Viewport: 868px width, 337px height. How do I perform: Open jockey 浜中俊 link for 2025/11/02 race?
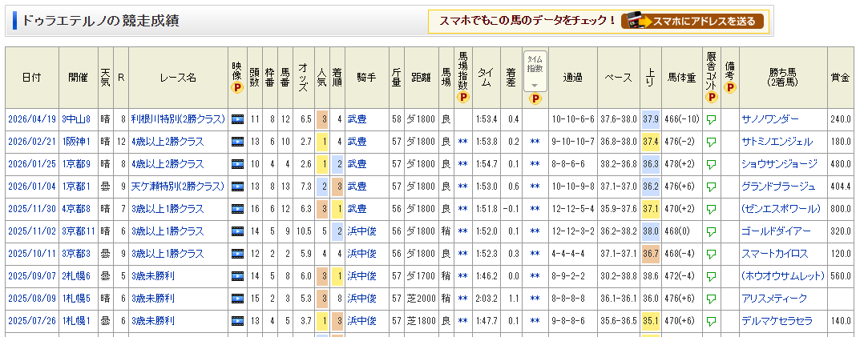pyautogui.click(x=361, y=231)
